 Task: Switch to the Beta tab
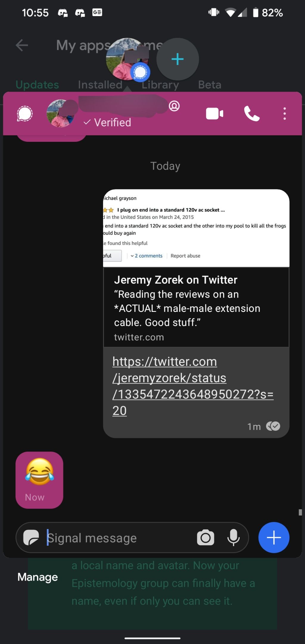[x=210, y=84]
